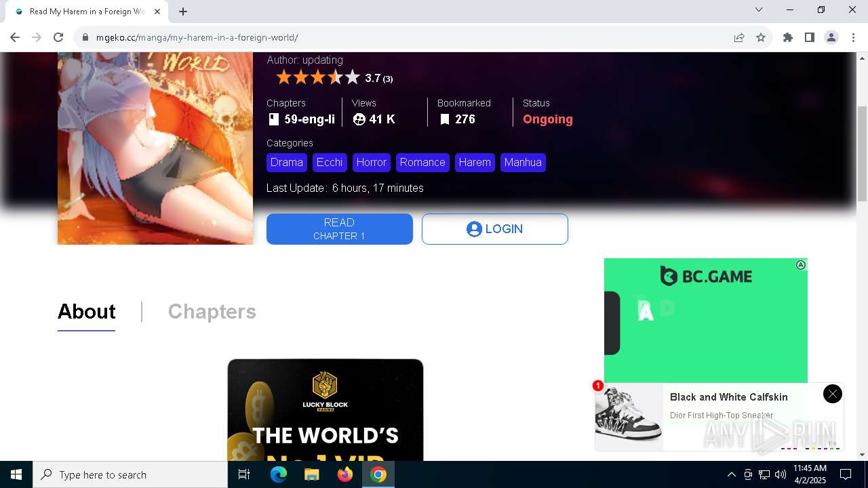Click the taskbar search box
The image size is (868, 488).
(x=130, y=474)
